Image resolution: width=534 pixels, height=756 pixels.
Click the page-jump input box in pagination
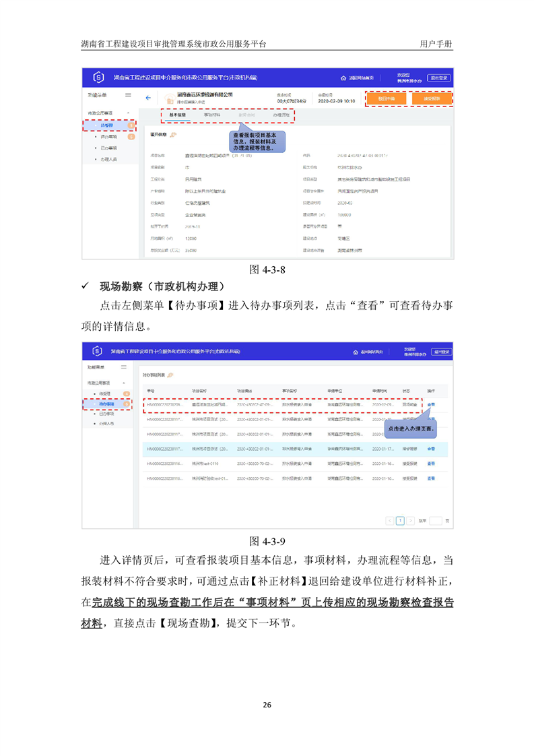pos(436,521)
